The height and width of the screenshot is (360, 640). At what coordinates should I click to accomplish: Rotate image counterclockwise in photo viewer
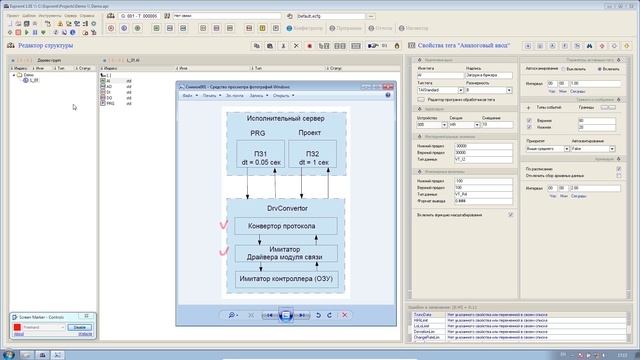(318, 315)
